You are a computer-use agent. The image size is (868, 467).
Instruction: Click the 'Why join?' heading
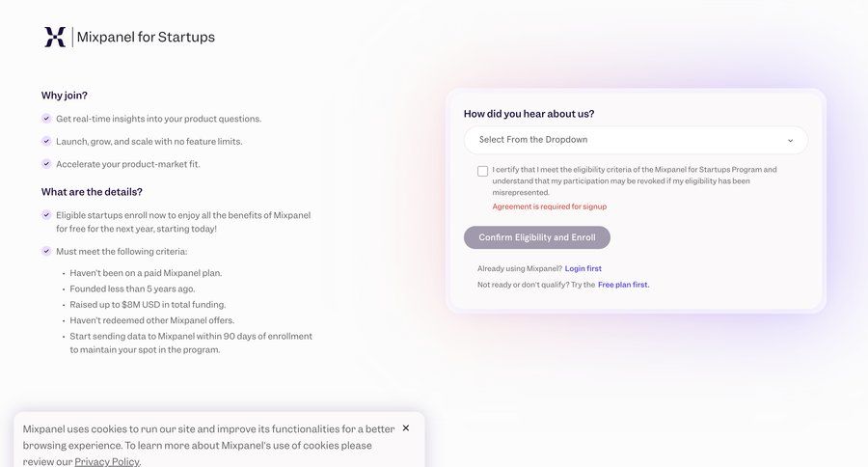click(x=65, y=96)
